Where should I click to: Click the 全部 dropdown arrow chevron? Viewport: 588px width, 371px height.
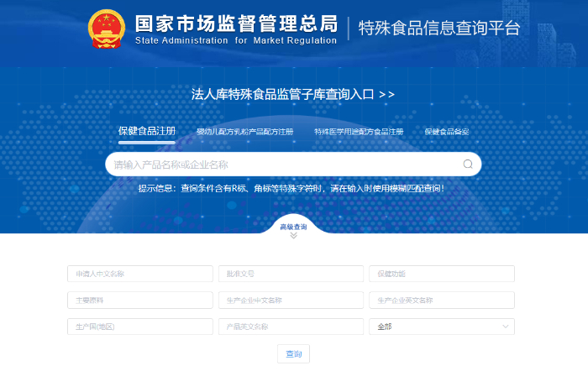pyautogui.click(x=506, y=327)
